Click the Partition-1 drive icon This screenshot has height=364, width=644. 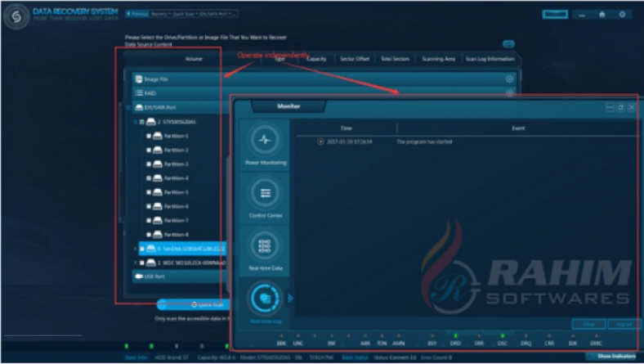[158, 136]
